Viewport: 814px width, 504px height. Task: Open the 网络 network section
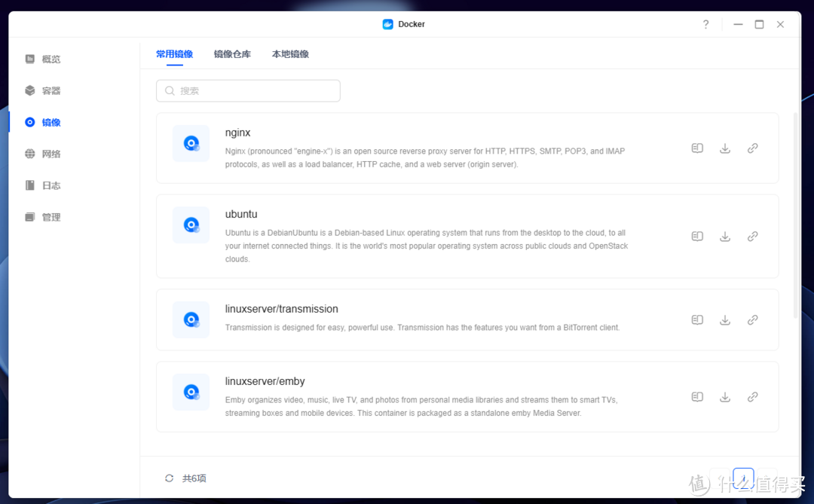[43, 154]
